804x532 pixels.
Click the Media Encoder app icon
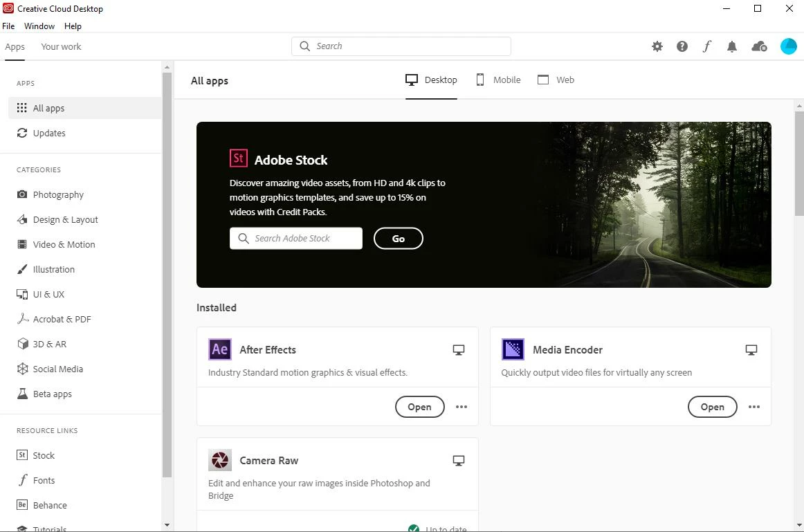pos(513,349)
